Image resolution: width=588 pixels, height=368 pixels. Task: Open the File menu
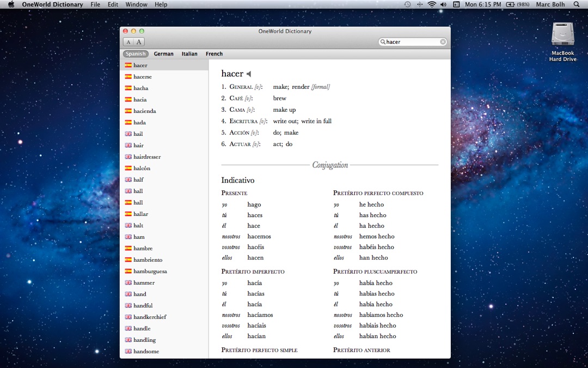tap(95, 4)
